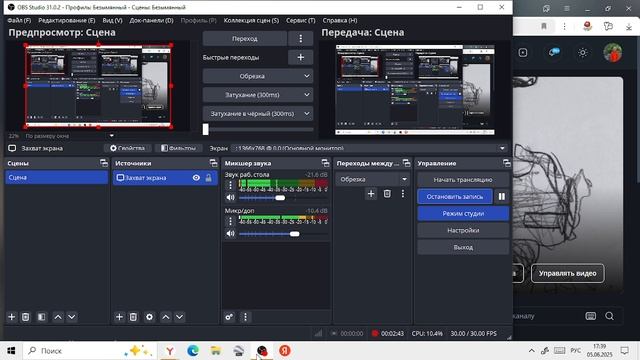The image size is (640, 360).
Task: Move source down arrow in Sources panel
Action: point(179,317)
